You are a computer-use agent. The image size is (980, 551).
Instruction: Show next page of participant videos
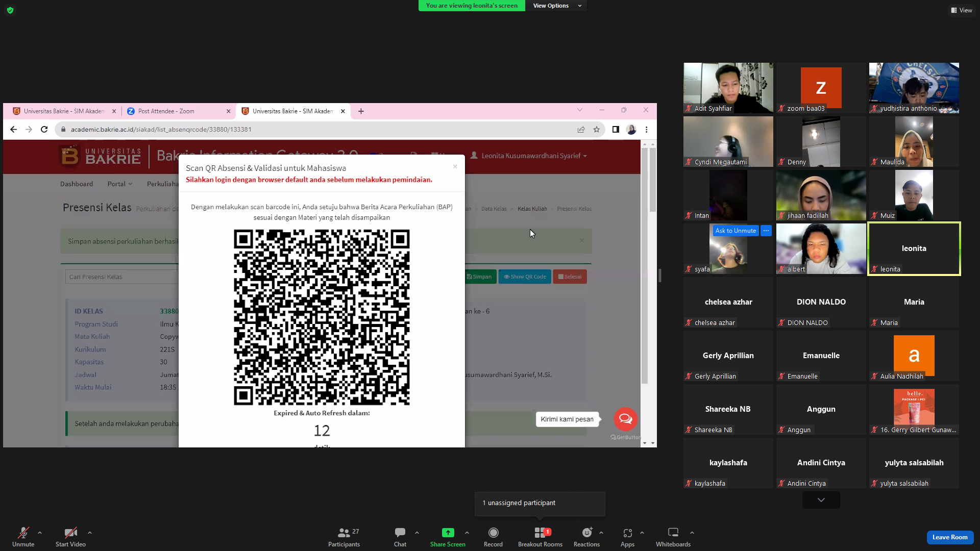click(x=821, y=500)
